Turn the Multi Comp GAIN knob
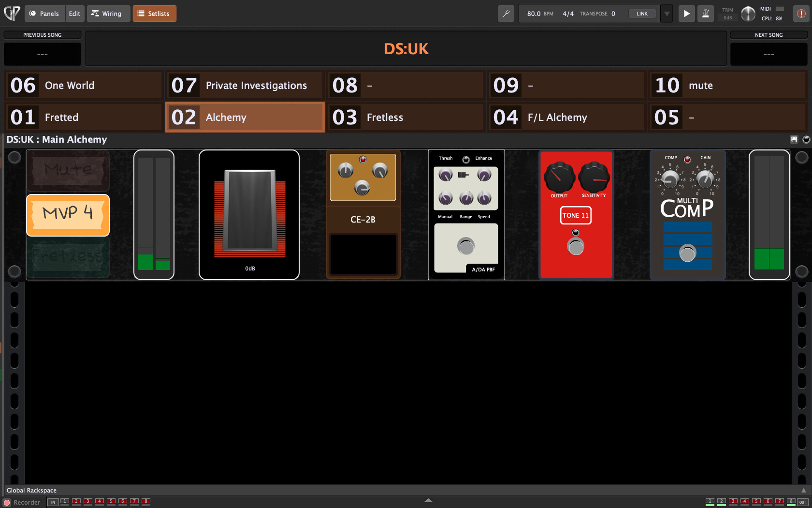Screen dimensions: 812x508 click(705, 179)
